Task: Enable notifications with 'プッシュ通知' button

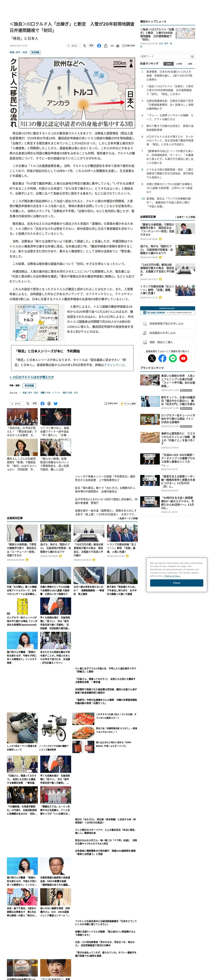Action: pos(128,404)
